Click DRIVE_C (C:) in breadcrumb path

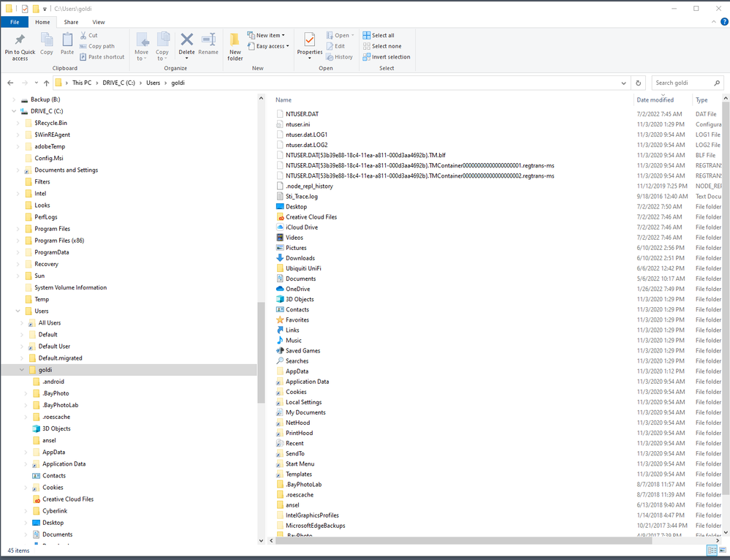pyautogui.click(x=118, y=83)
